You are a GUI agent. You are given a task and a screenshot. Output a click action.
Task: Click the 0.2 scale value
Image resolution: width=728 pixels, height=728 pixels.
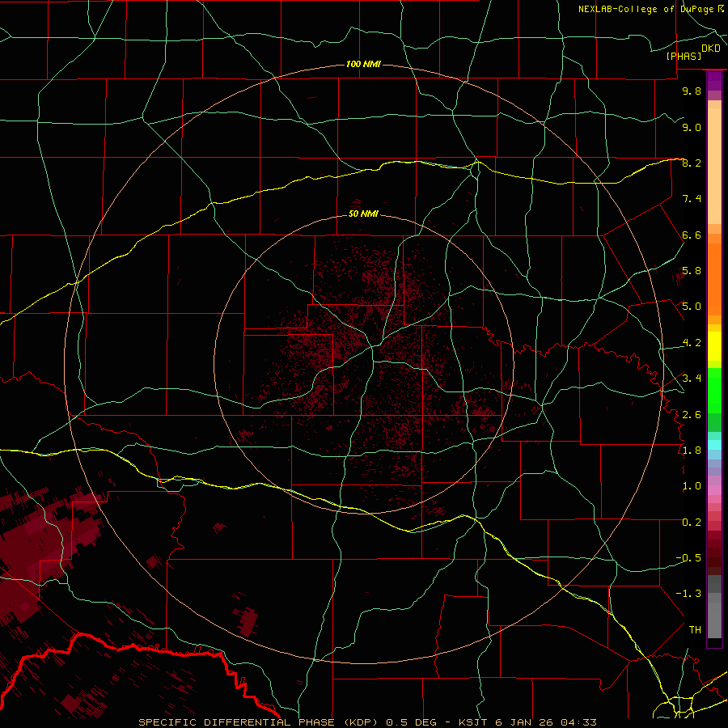coord(692,523)
